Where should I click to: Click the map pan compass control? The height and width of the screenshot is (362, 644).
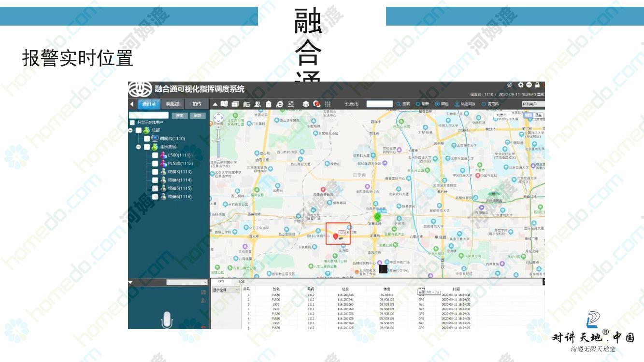pyautogui.click(x=218, y=118)
